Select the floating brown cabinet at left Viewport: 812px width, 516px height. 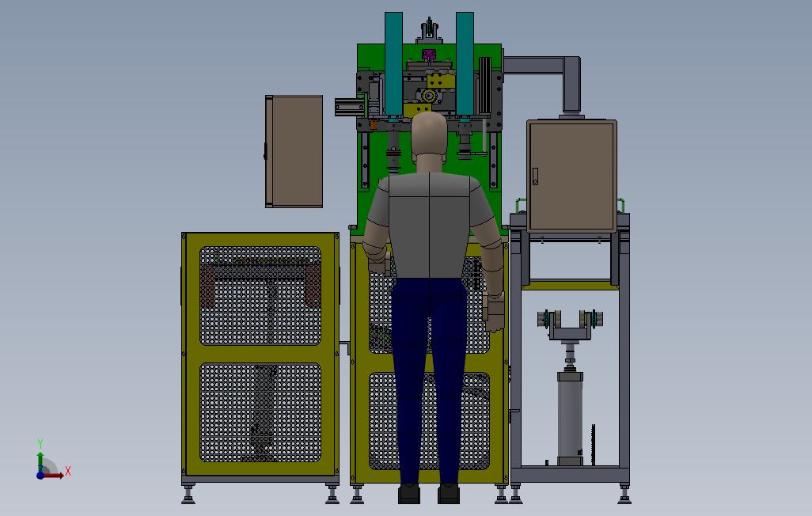pos(294,151)
